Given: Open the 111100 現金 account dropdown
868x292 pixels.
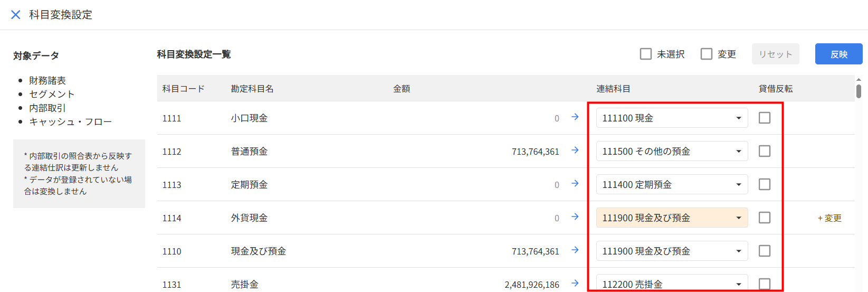Looking at the screenshot, I should 672,118.
